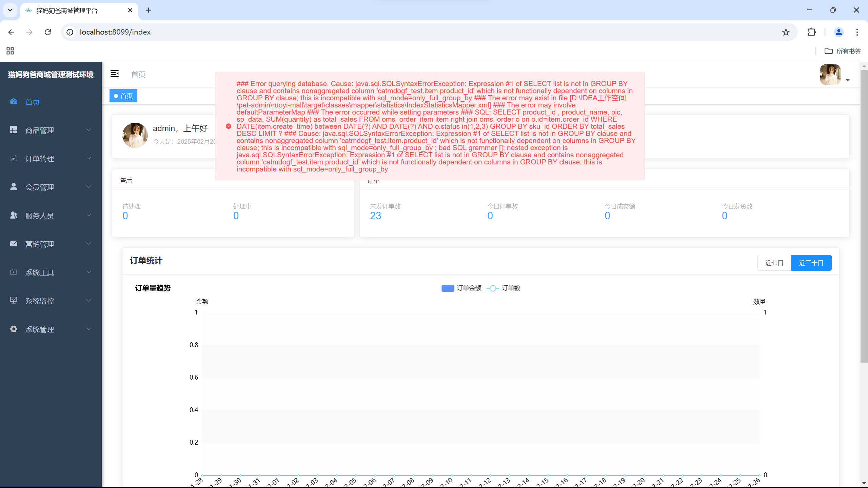Select the 近三十日 range button
Image resolution: width=868 pixels, height=488 pixels.
click(811, 263)
